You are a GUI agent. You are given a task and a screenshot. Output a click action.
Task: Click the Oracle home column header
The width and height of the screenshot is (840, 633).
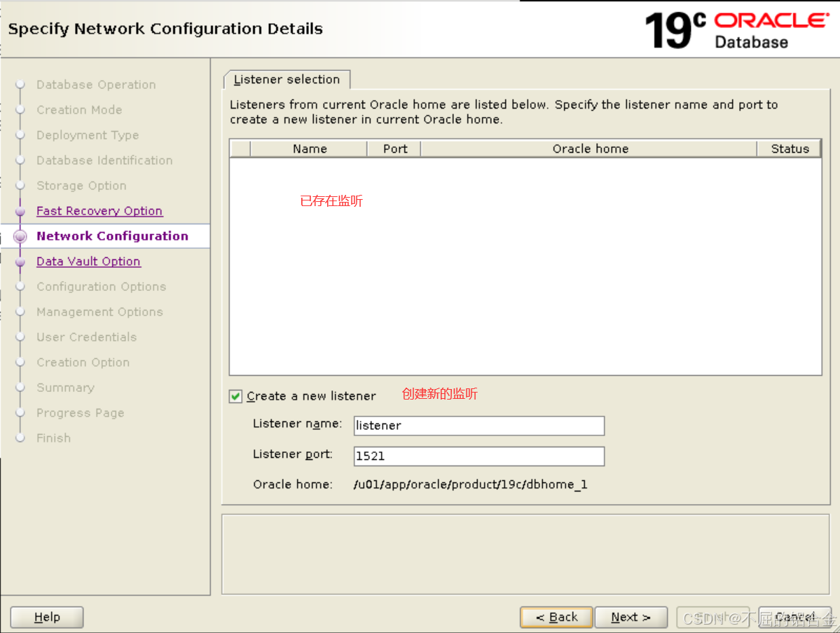(589, 149)
